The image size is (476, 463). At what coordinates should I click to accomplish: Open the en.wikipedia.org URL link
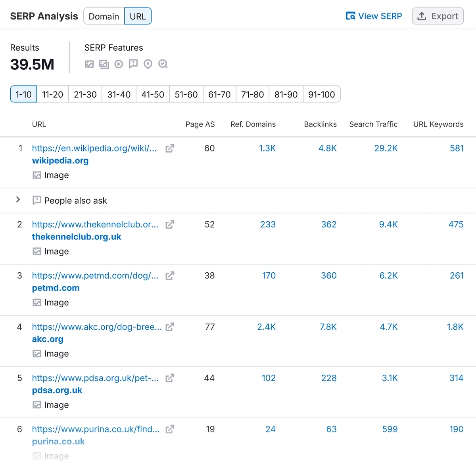pos(94,148)
